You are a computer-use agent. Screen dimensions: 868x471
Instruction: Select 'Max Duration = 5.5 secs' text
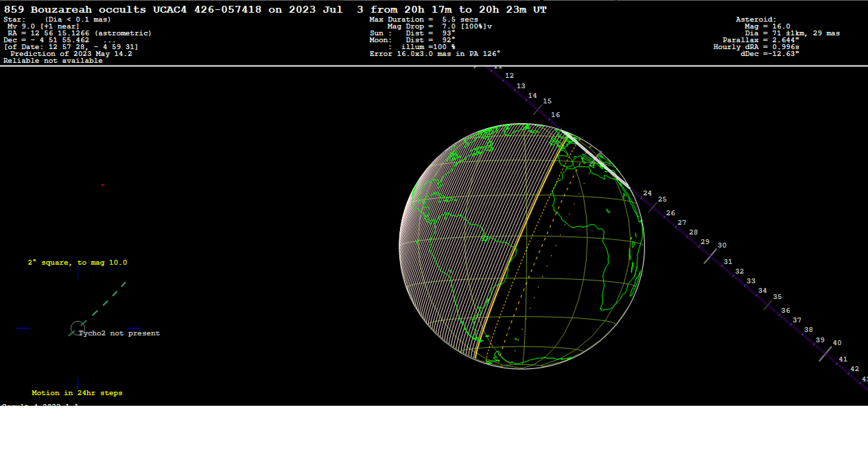coord(424,20)
